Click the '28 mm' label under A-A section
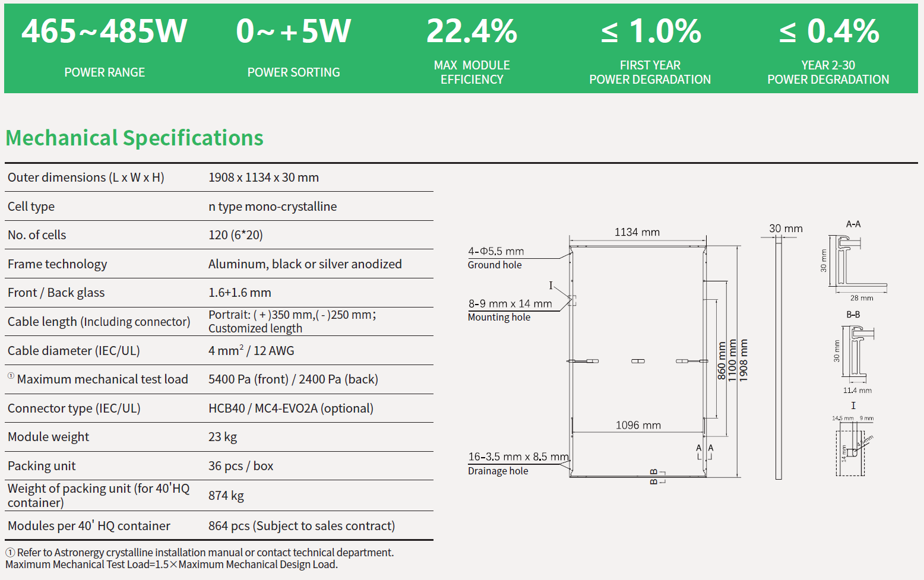This screenshot has width=924, height=580. pyautogui.click(x=862, y=298)
